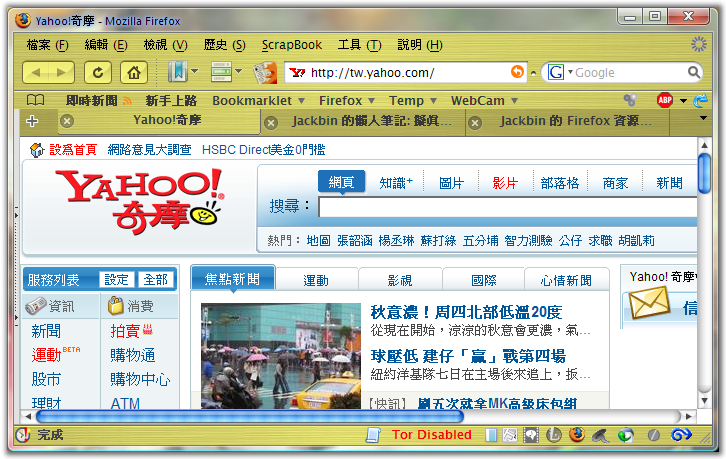This screenshot has width=726, height=459.
Task: Open the bookmarks book icon in toolbar
Action: pos(177,72)
